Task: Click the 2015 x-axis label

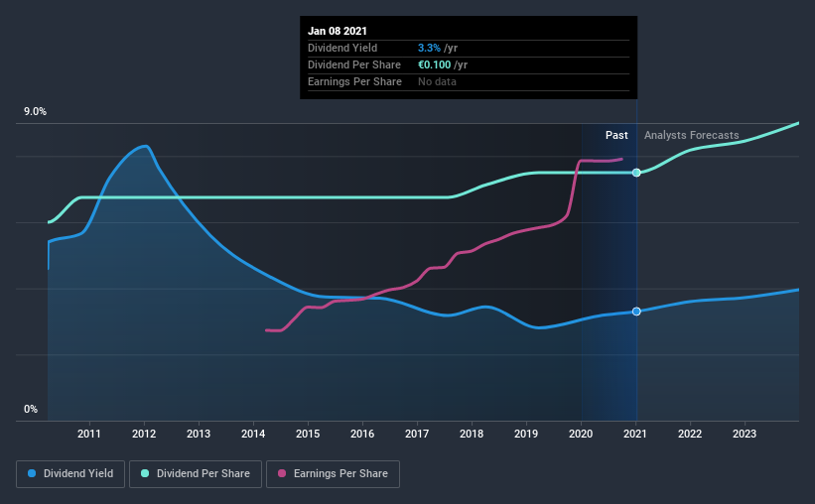Action: 308,434
